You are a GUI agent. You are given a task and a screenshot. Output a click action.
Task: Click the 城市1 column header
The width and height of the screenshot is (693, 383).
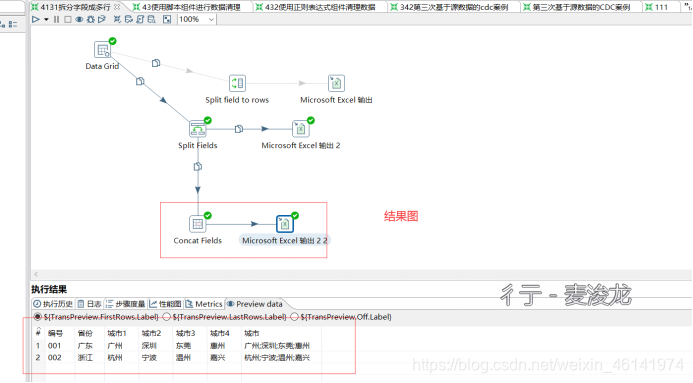pyautogui.click(x=117, y=333)
